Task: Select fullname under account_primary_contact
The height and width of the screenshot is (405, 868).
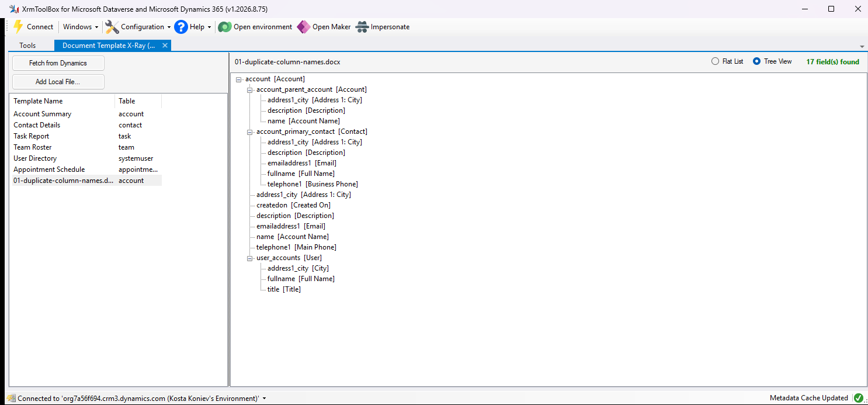Action: [301, 174]
